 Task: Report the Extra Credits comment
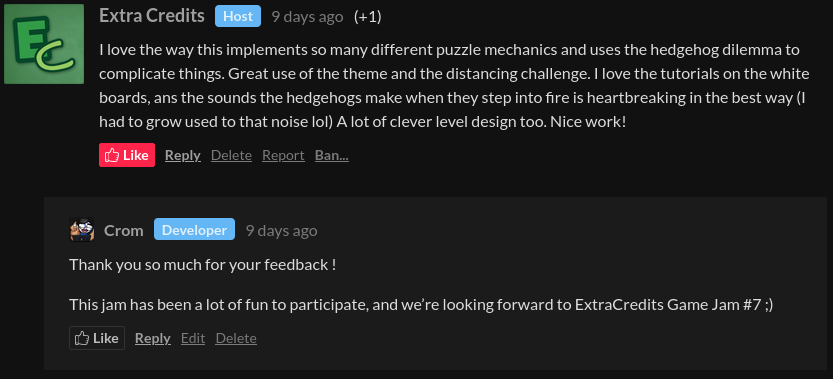click(283, 155)
